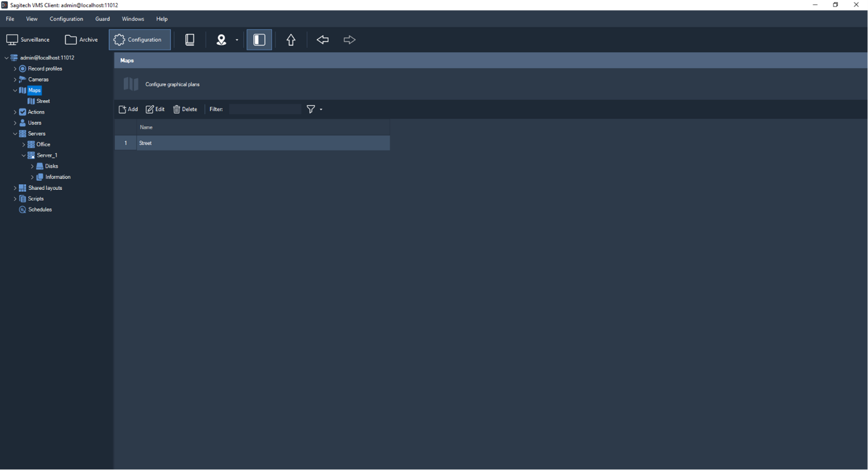Open the Surveillance view
Viewport: 868px width, 470px height.
tap(28, 40)
